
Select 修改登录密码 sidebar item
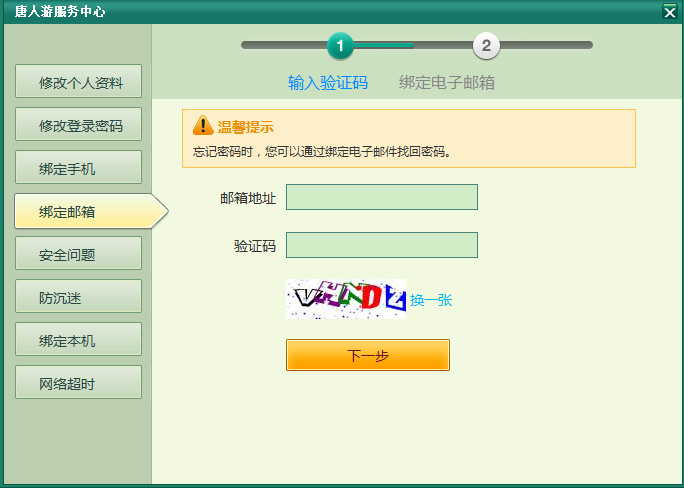pyautogui.click(x=78, y=125)
